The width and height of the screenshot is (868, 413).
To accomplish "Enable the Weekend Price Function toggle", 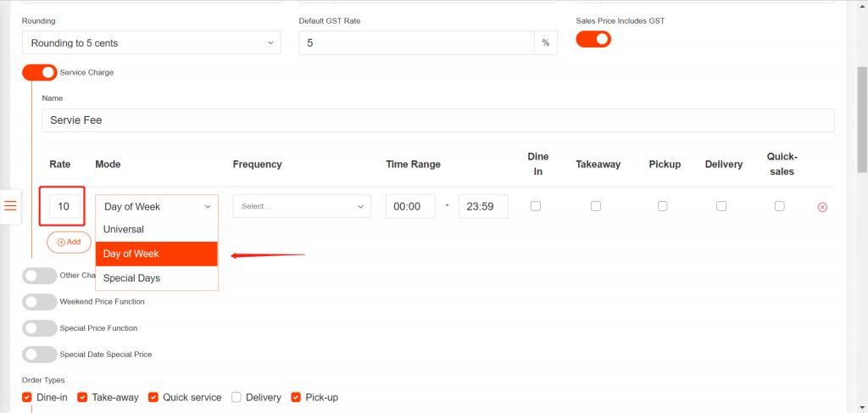I will [39, 302].
